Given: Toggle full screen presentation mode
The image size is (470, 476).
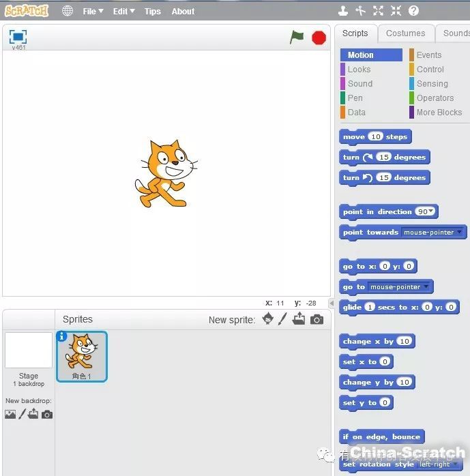Looking at the screenshot, I should pos(18,37).
